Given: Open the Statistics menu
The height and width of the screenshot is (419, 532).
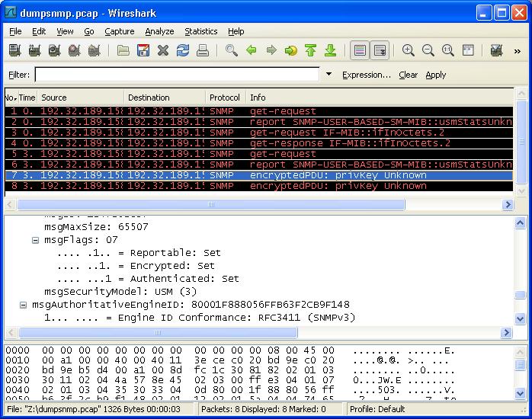Looking at the screenshot, I should (x=200, y=31).
